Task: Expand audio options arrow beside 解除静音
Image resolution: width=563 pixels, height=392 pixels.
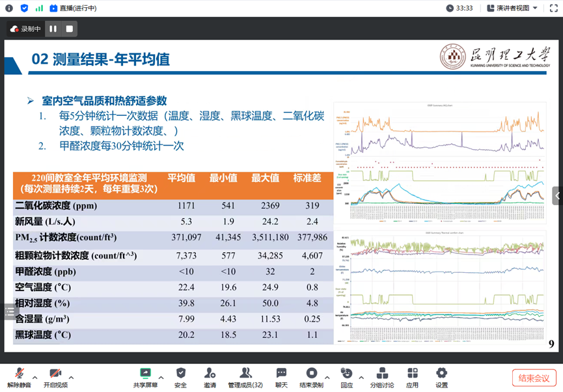Action: [x=35, y=378]
